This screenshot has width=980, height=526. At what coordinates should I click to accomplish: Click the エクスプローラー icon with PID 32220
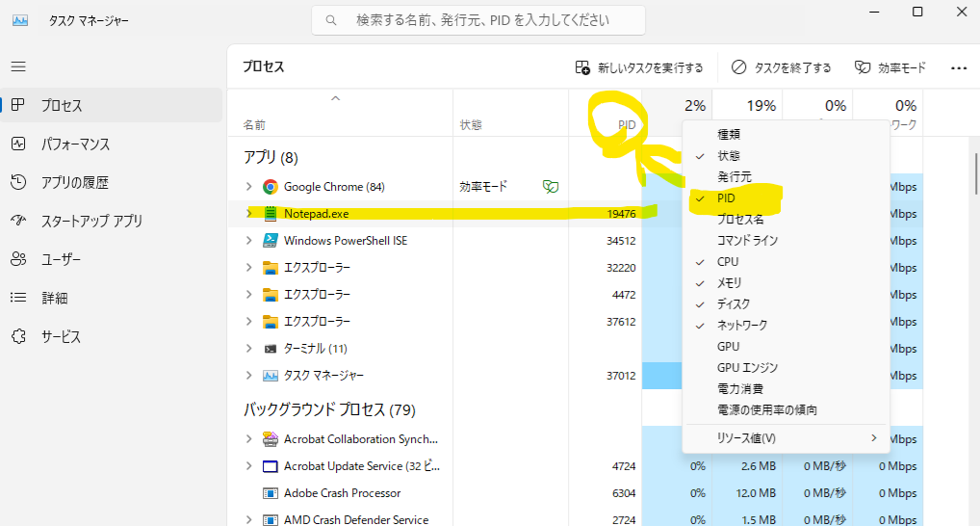[x=270, y=268]
